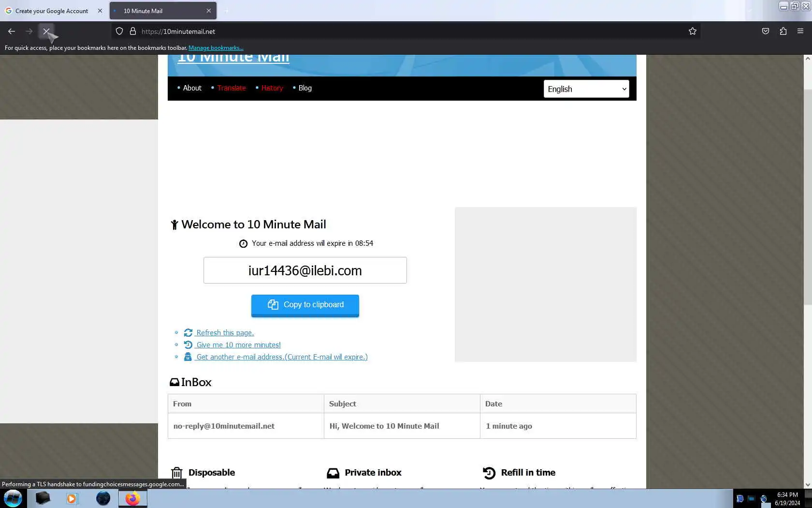Go back to the previous page
Viewport: 812px width, 508px height.
click(12, 31)
